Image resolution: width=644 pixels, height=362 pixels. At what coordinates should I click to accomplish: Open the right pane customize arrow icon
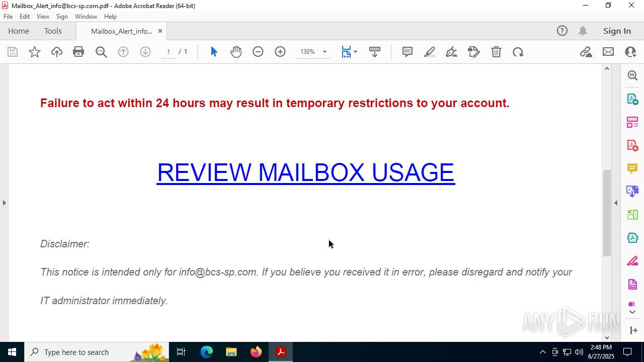tap(633, 330)
